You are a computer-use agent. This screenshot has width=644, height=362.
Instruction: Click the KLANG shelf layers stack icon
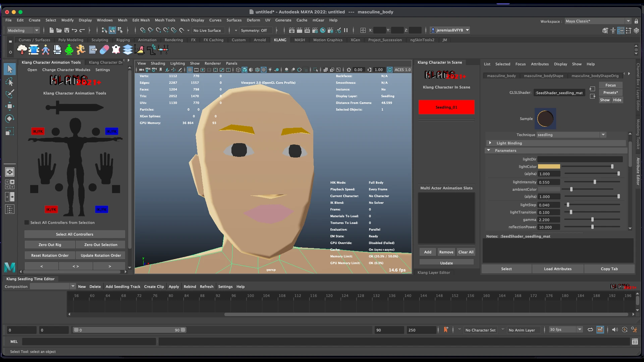click(128, 50)
